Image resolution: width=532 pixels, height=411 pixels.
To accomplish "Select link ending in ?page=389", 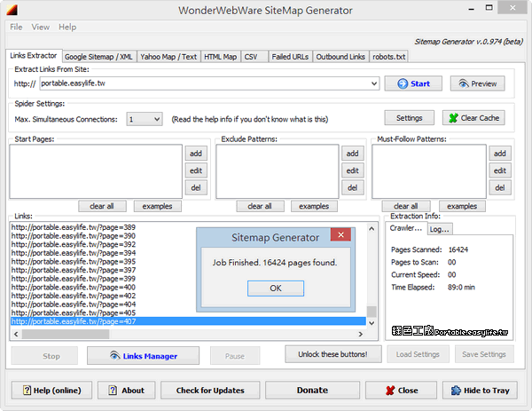I will pos(74,227).
